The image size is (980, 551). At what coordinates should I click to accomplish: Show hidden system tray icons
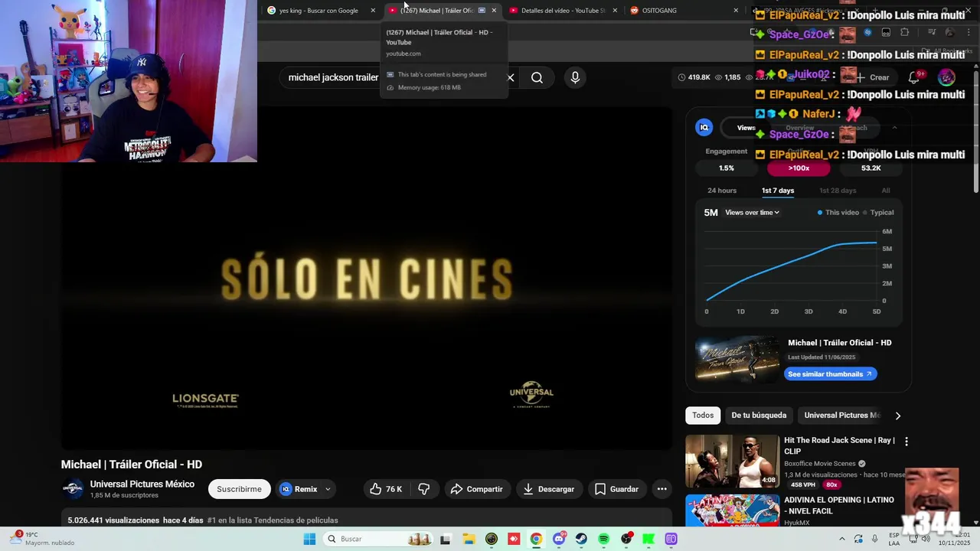pos(841,539)
